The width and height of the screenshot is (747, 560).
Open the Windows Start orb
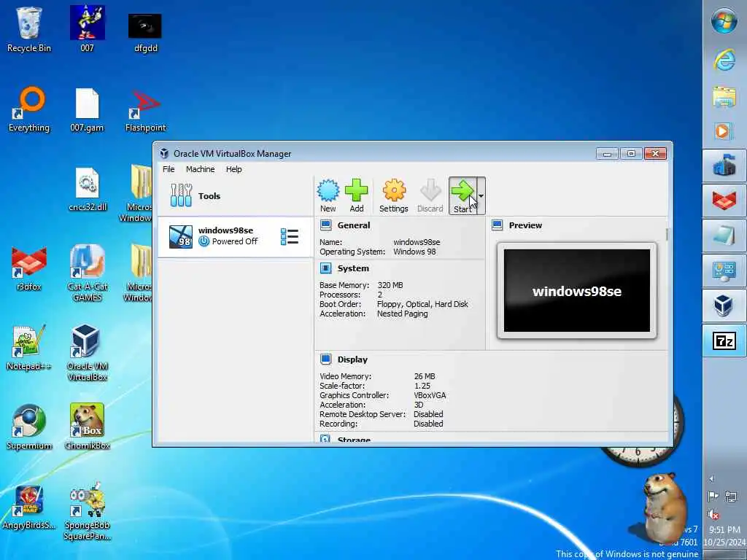(x=724, y=21)
